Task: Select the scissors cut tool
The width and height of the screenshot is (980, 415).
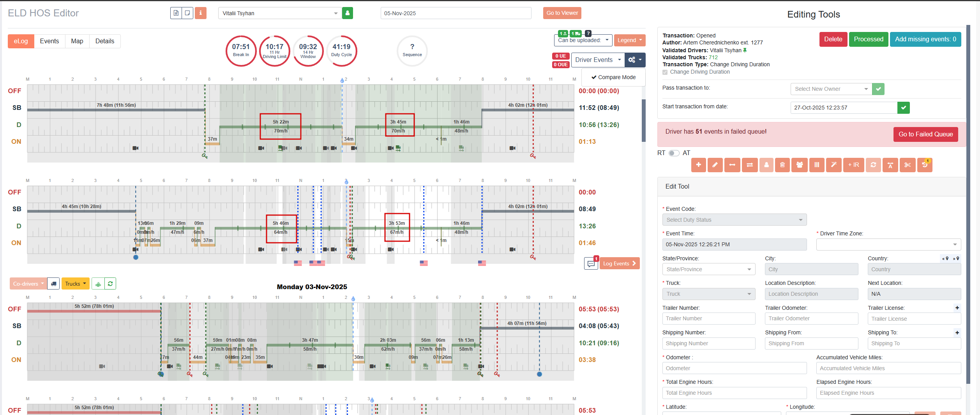Action: tap(908, 165)
